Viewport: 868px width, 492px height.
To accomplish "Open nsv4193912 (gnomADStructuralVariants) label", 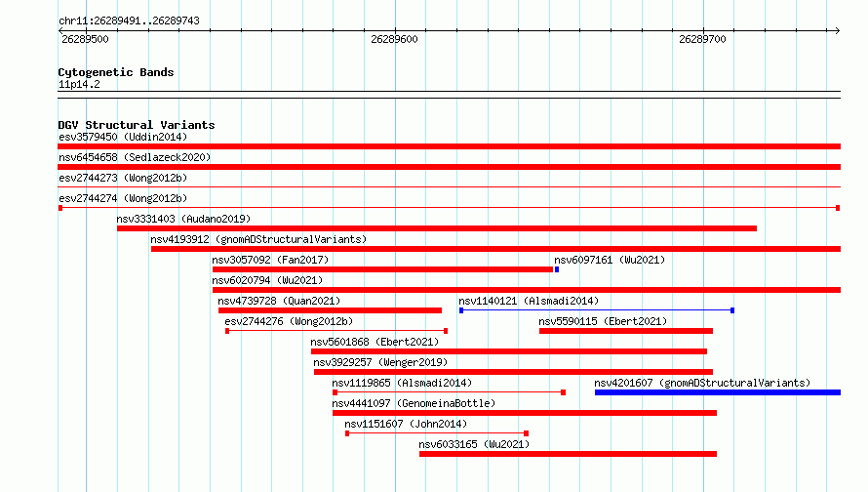I will (258, 239).
